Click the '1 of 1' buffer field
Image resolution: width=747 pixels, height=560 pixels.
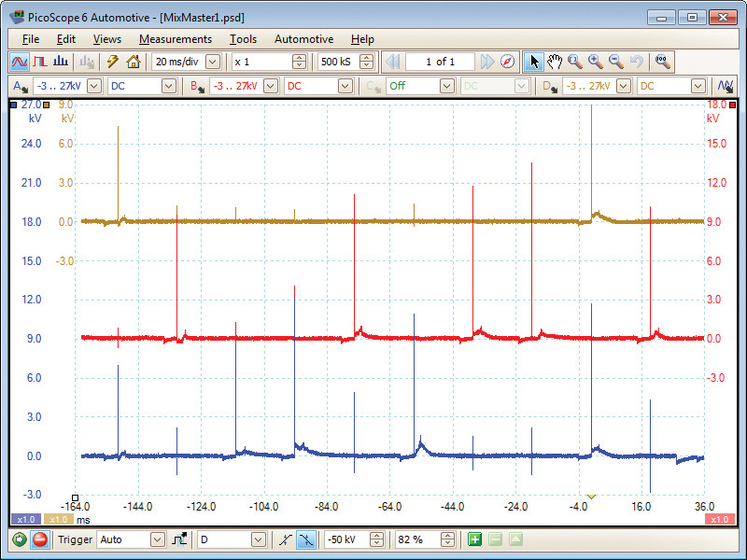[440, 62]
